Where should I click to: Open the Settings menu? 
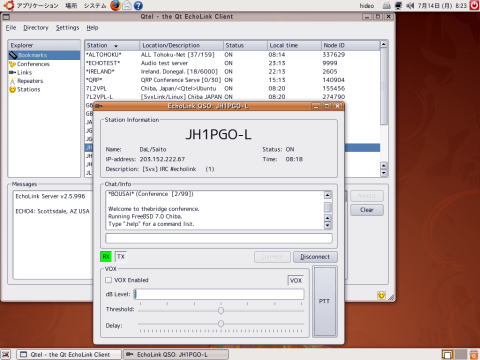pyautogui.click(x=67, y=28)
